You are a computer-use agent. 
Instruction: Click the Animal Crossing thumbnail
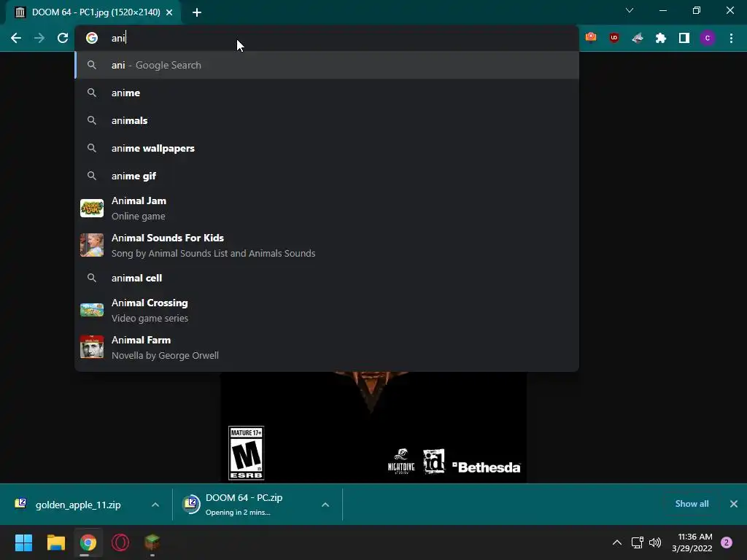92,310
